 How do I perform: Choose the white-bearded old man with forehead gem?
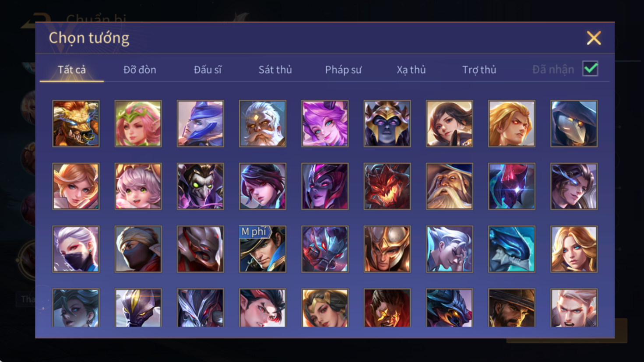263,123
